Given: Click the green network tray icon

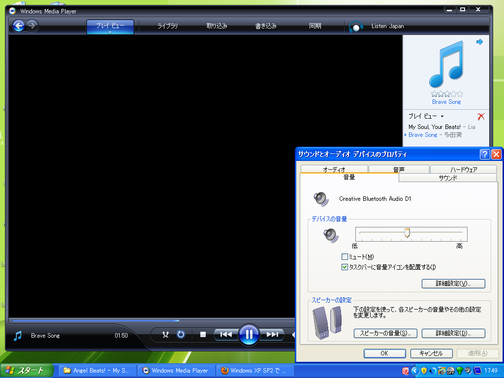Looking at the screenshot, I should (460, 371).
